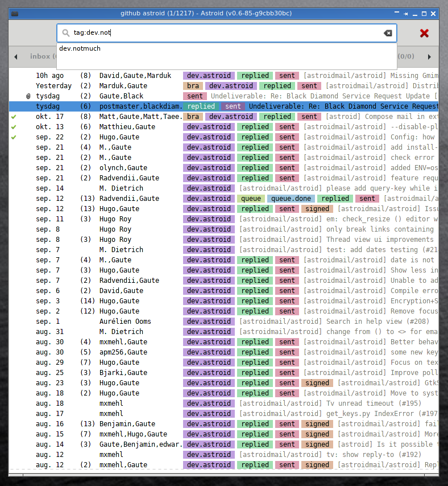Click checkmark on sep. 22 thread
Viewport: 448px width, 486px height.
pos(13,137)
